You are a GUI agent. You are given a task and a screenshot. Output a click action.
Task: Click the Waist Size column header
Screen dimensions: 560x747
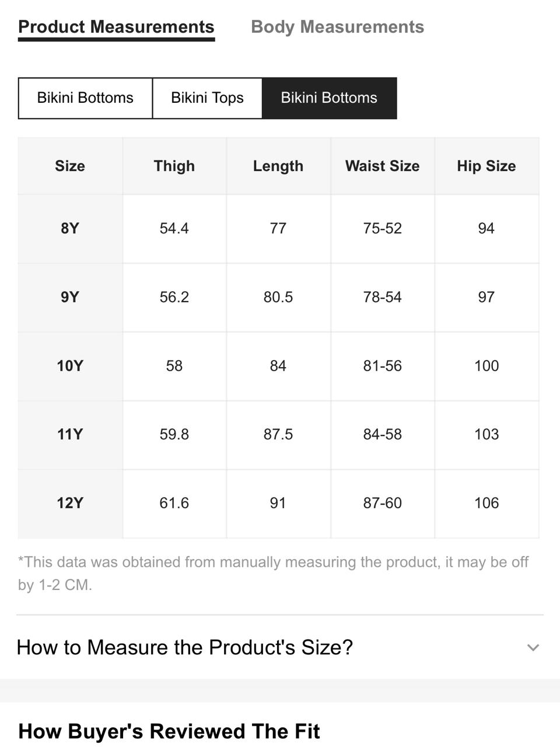point(383,166)
